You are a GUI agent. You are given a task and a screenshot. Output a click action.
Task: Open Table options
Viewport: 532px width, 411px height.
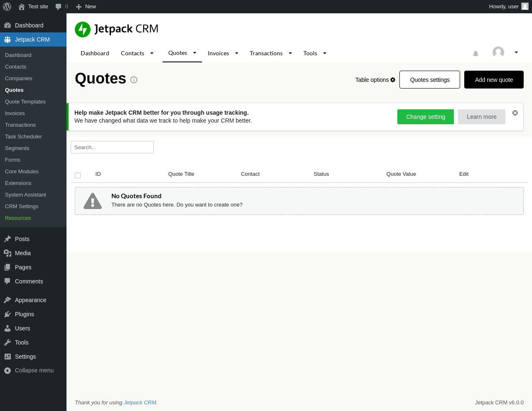point(375,80)
